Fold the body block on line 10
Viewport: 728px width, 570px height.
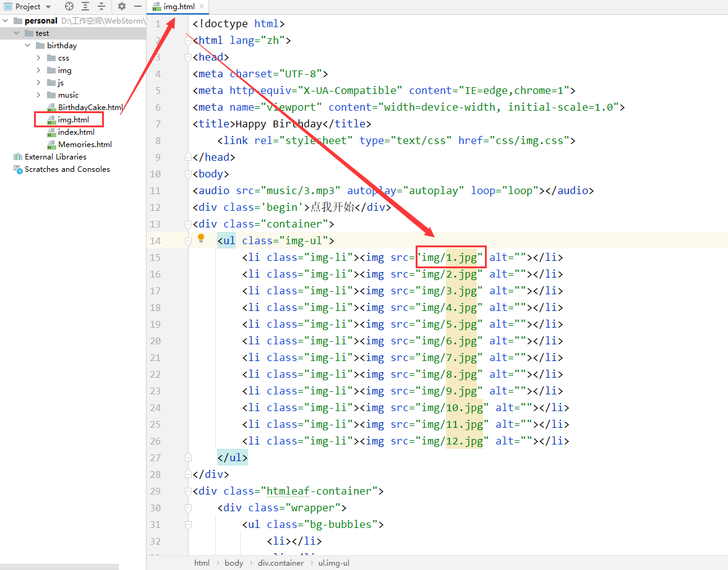coord(188,174)
